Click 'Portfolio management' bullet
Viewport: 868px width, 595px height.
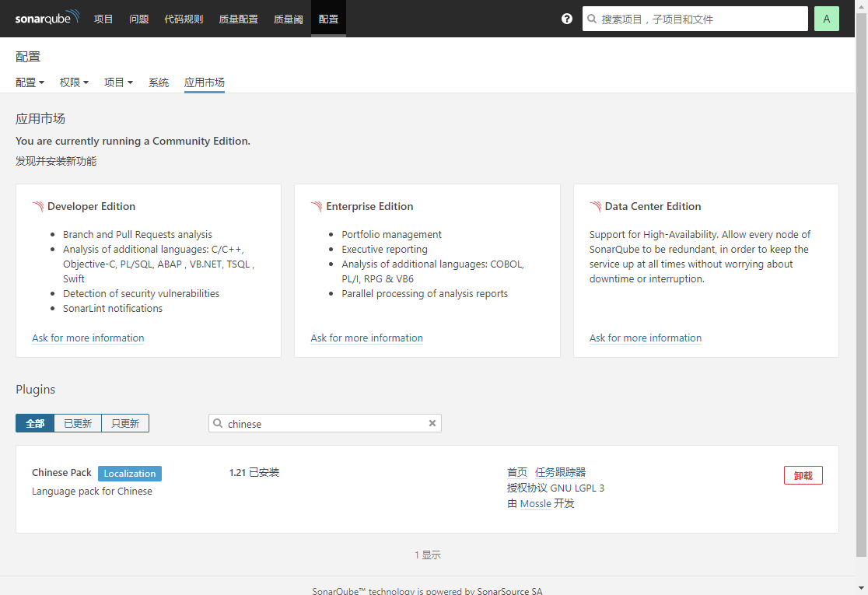[391, 235]
